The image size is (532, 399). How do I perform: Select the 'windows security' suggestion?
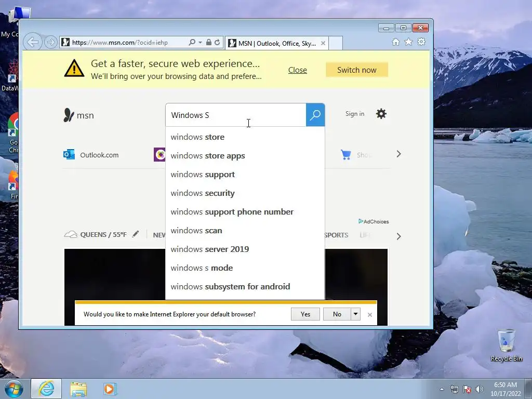(x=245, y=193)
